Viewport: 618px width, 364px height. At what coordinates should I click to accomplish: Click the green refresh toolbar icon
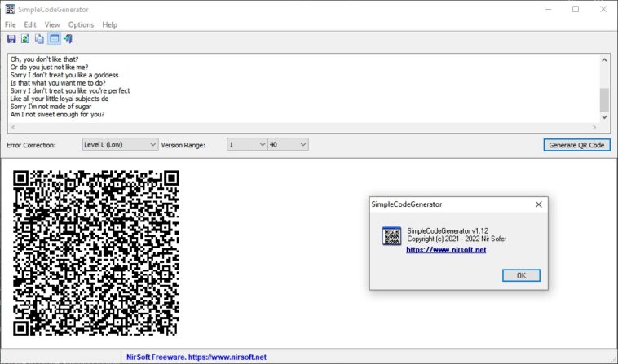click(25, 38)
